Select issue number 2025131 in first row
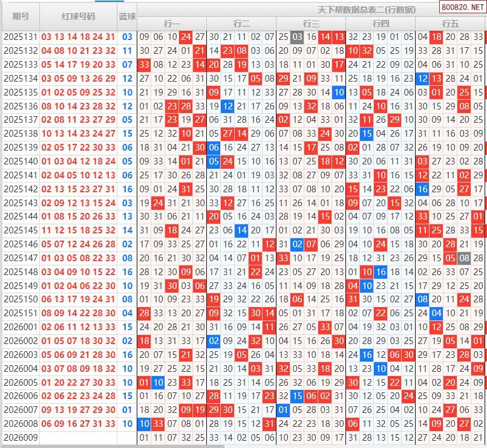The height and width of the screenshot is (448, 487). [21, 37]
